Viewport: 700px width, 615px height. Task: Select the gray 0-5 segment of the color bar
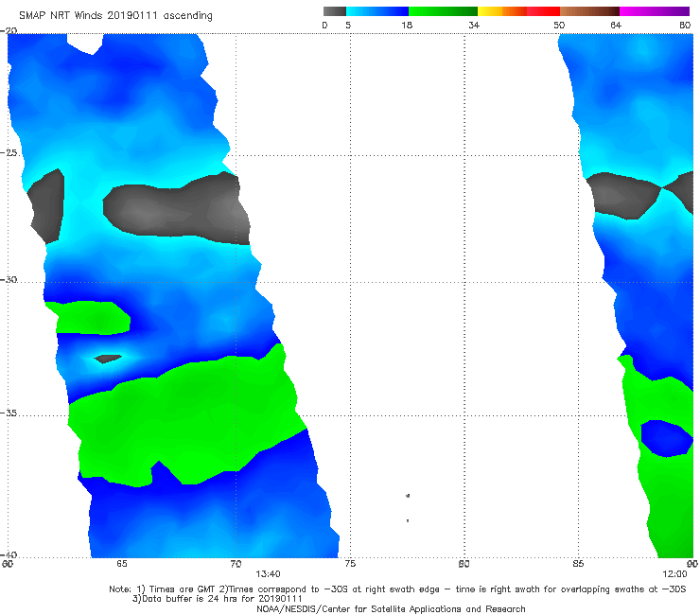[335, 11]
